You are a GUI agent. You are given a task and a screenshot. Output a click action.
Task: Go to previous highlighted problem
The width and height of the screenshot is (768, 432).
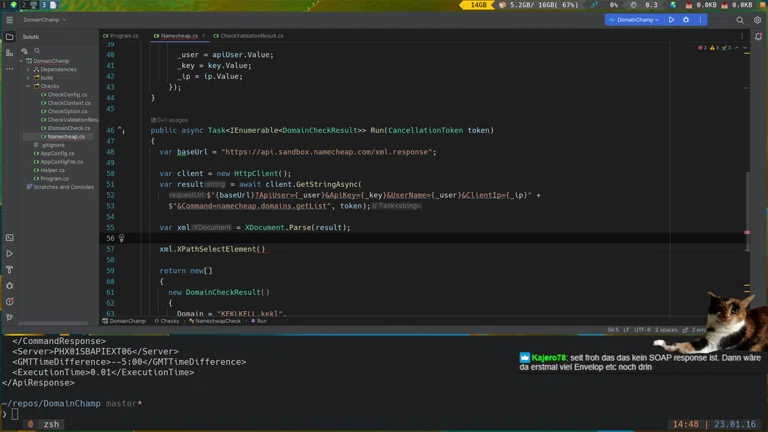[737, 48]
